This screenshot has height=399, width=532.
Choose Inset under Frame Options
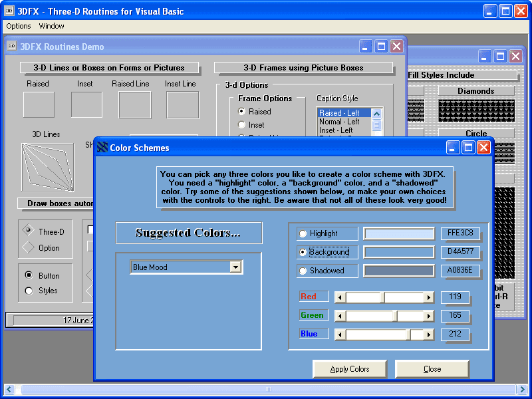tap(241, 125)
